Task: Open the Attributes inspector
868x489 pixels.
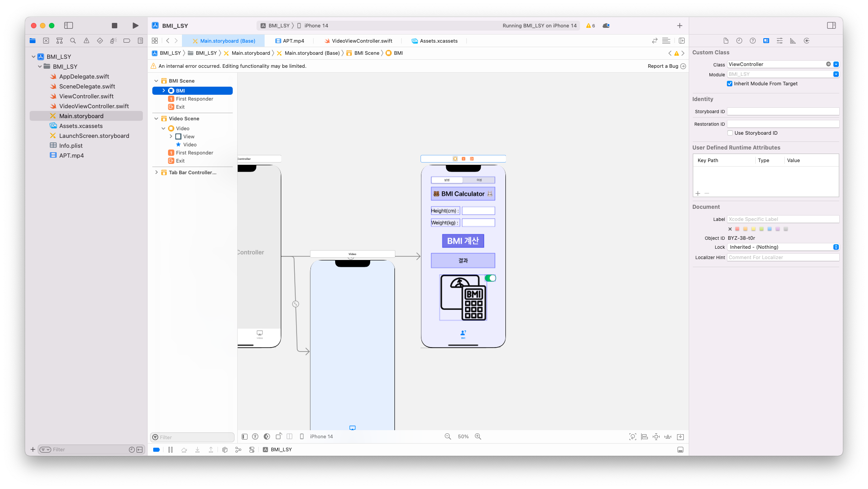Action: pos(779,41)
